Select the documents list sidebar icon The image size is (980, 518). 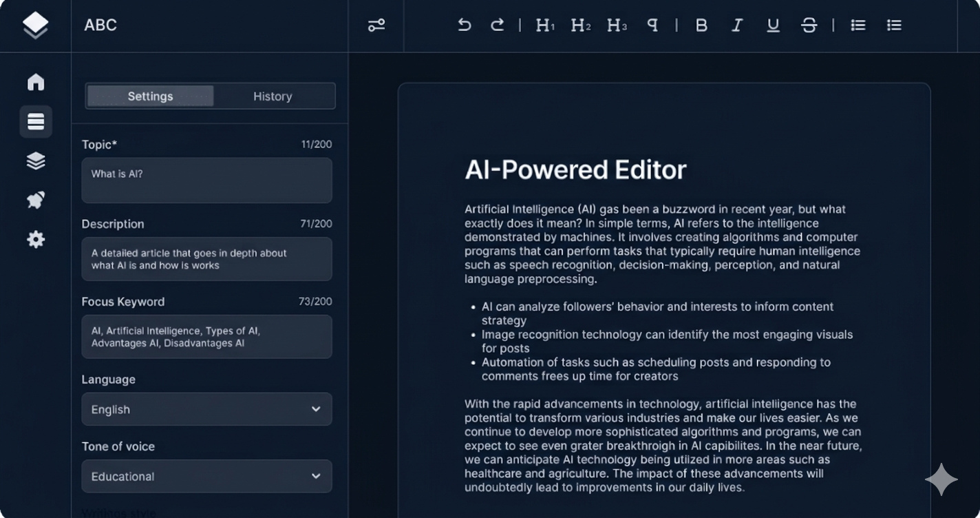[x=36, y=122]
